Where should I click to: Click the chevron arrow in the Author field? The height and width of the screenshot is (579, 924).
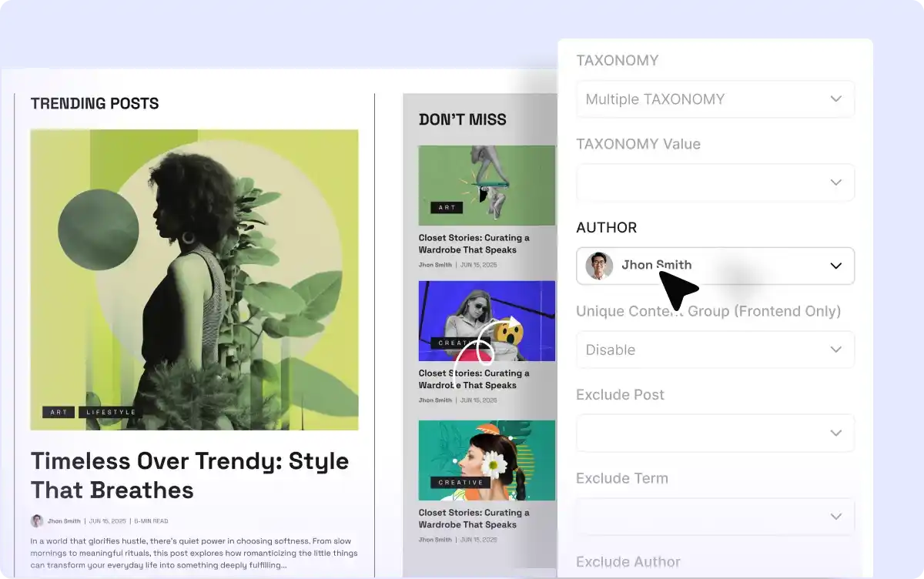(835, 266)
